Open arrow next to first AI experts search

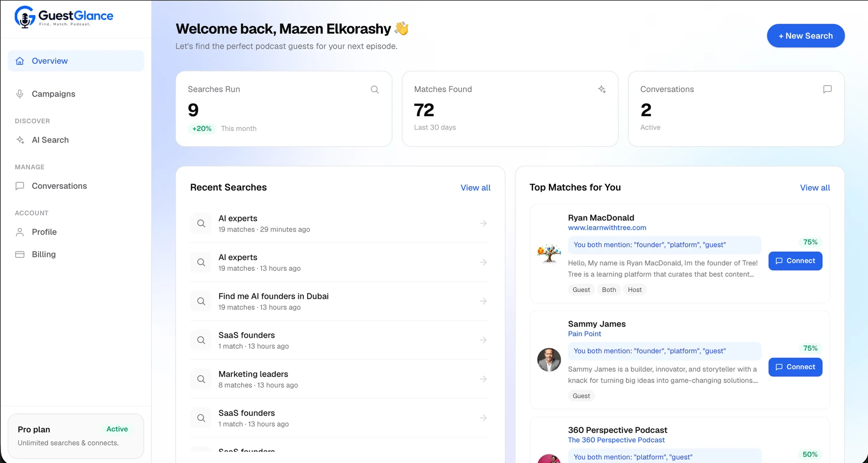pyautogui.click(x=483, y=223)
